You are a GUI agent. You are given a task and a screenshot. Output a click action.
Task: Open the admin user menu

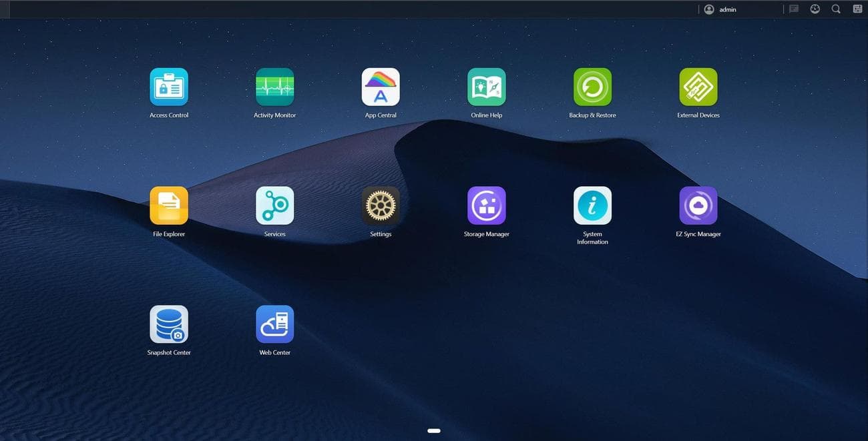click(x=718, y=9)
